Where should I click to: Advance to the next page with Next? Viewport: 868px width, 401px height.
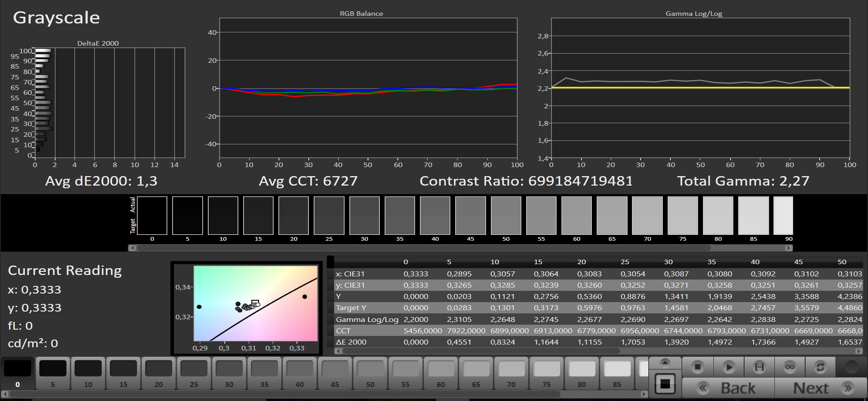coord(821,388)
